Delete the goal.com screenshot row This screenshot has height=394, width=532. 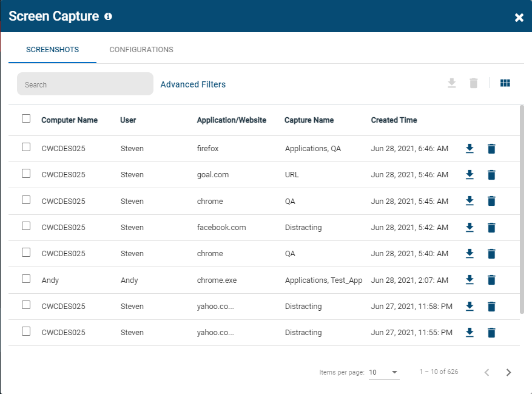coord(491,175)
